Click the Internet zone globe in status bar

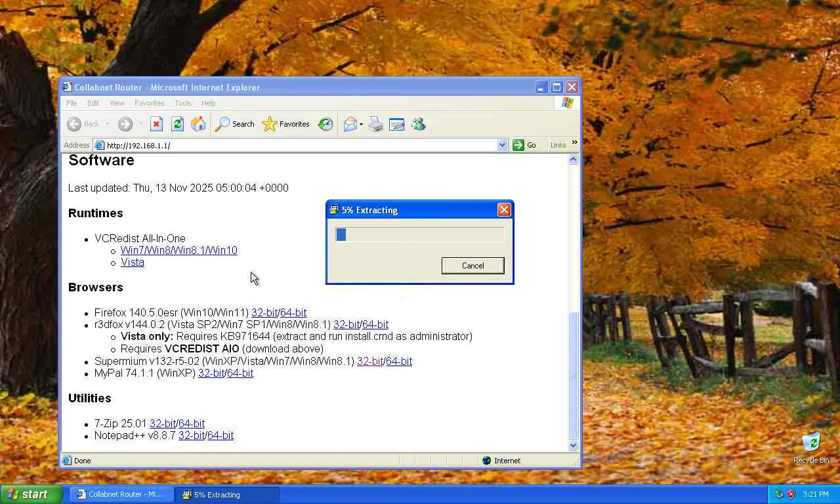[486, 461]
